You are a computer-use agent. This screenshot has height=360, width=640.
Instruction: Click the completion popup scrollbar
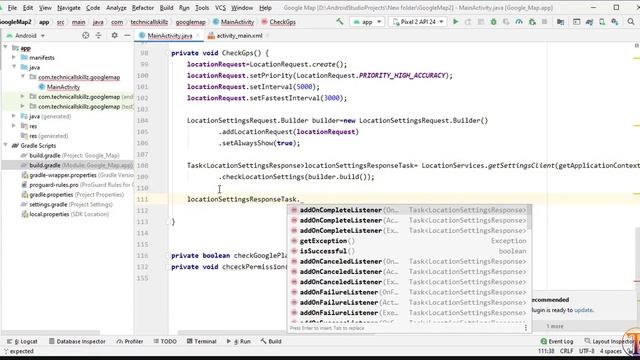click(530, 218)
